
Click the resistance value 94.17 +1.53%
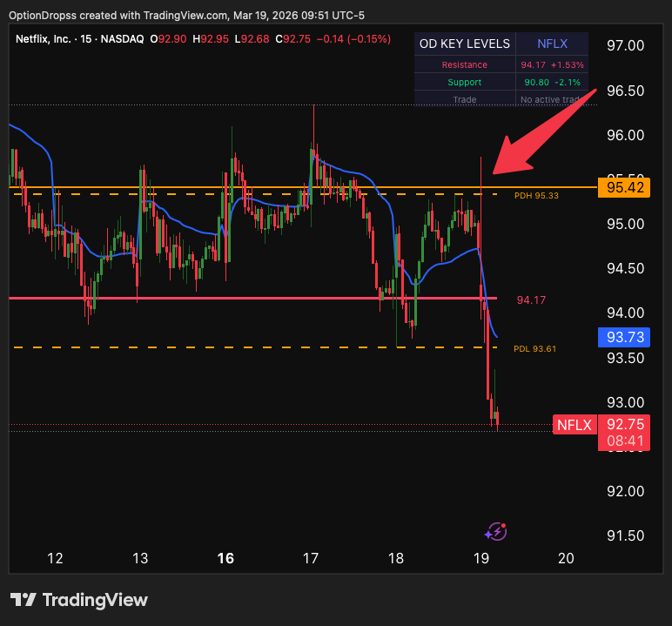[x=552, y=64]
